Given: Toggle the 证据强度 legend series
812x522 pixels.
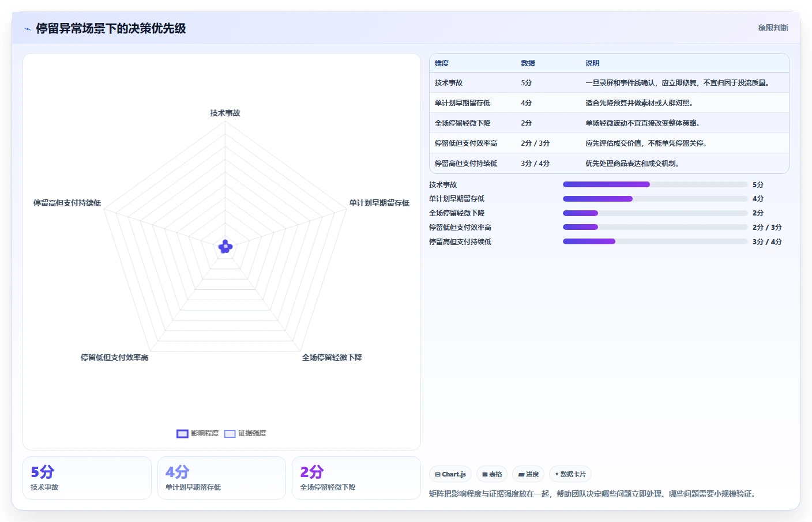Looking at the screenshot, I should tap(245, 433).
